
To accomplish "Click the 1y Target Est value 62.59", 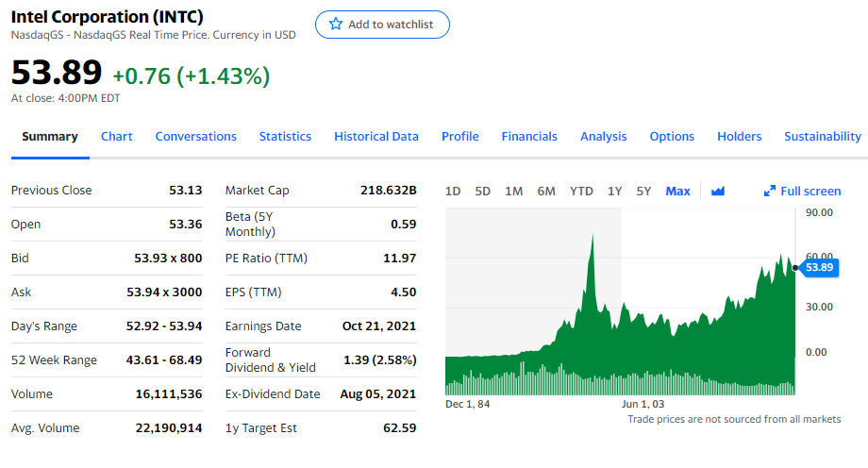I will [400, 428].
